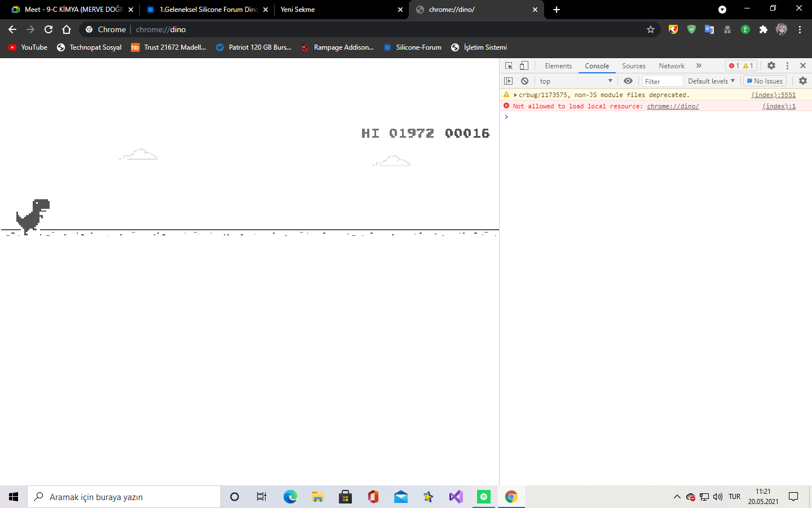Expand the crbug/1173575 warning message
This screenshot has width=812, height=508.
tap(515, 95)
